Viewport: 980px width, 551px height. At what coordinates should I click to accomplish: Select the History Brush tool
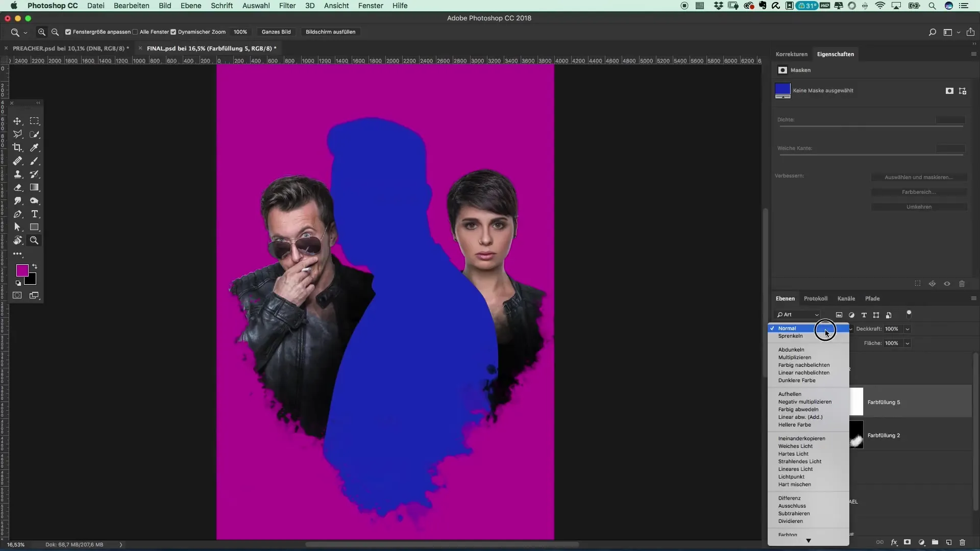tap(34, 174)
